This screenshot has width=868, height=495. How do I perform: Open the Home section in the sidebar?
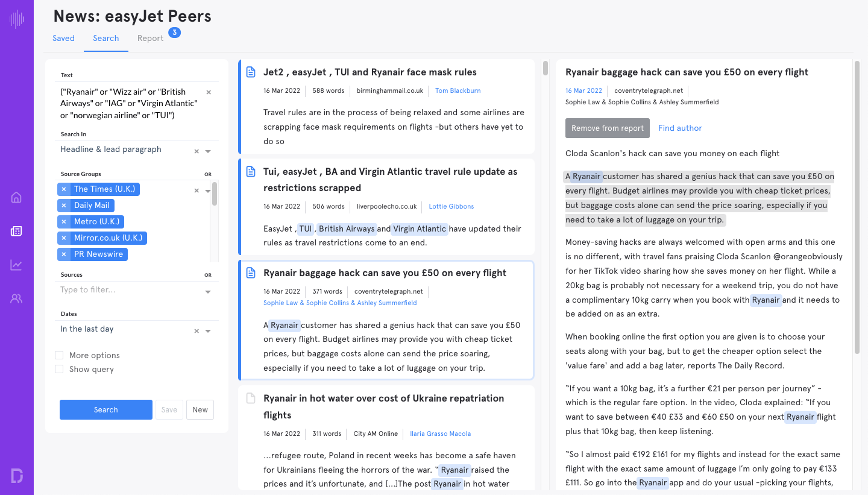coord(16,197)
